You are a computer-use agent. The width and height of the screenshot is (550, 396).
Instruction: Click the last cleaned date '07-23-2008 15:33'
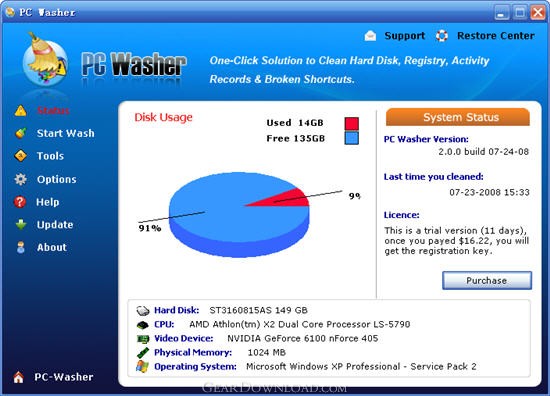pyautogui.click(x=489, y=192)
